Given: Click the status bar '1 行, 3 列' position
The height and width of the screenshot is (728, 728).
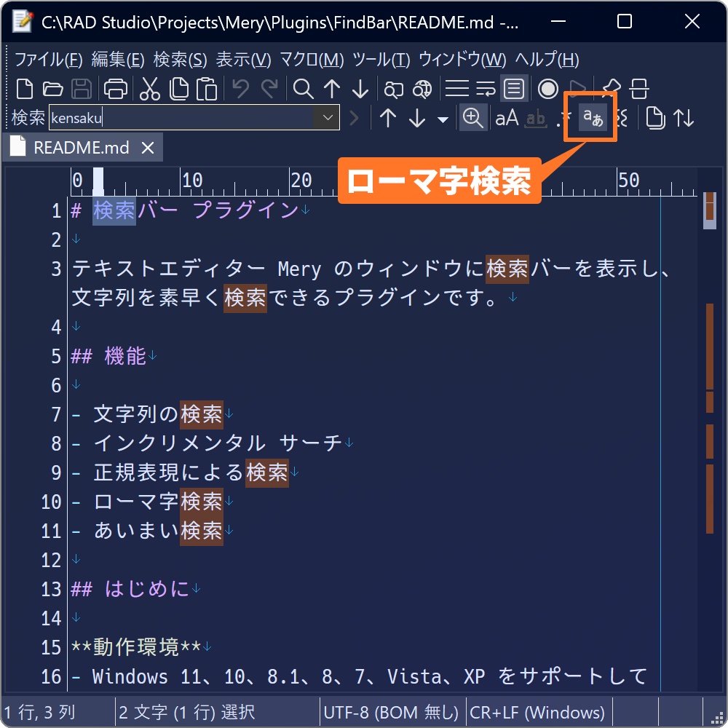Looking at the screenshot, I should 40,712.
